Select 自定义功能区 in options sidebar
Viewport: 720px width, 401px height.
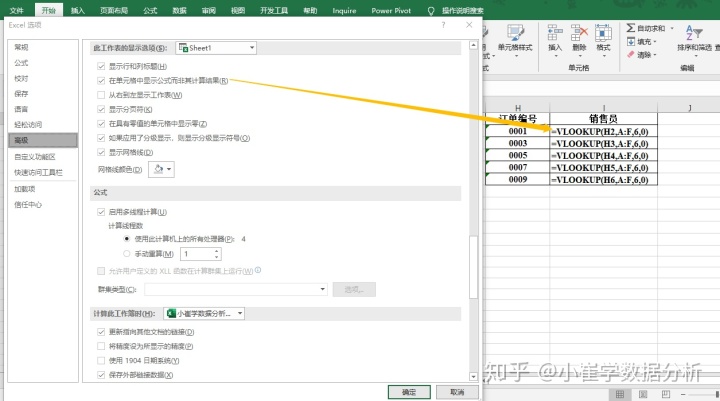tap(43, 157)
